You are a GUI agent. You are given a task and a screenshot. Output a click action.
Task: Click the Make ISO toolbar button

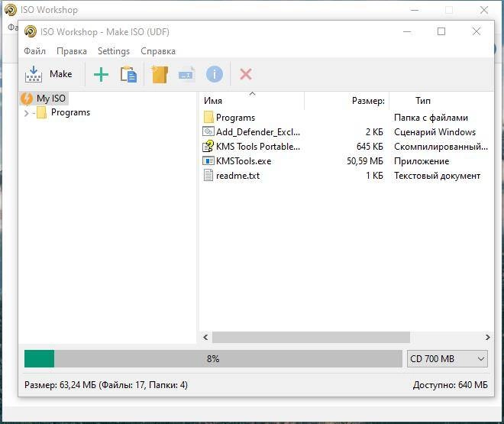[49, 74]
